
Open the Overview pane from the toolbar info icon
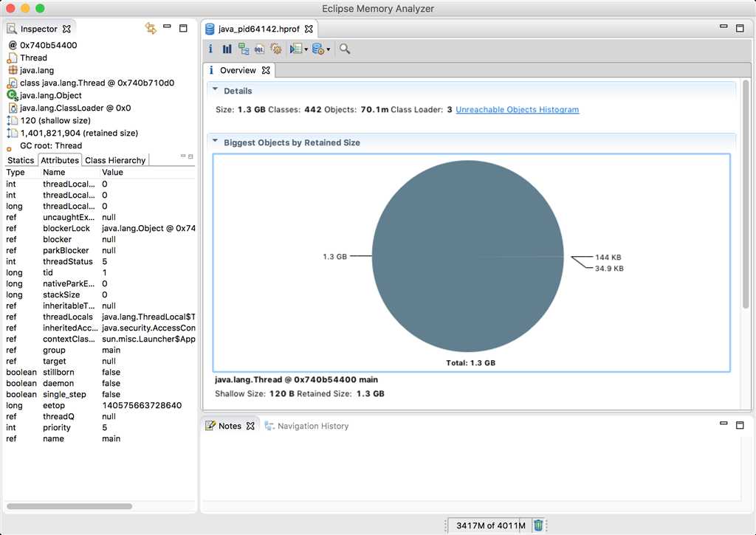(x=210, y=49)
